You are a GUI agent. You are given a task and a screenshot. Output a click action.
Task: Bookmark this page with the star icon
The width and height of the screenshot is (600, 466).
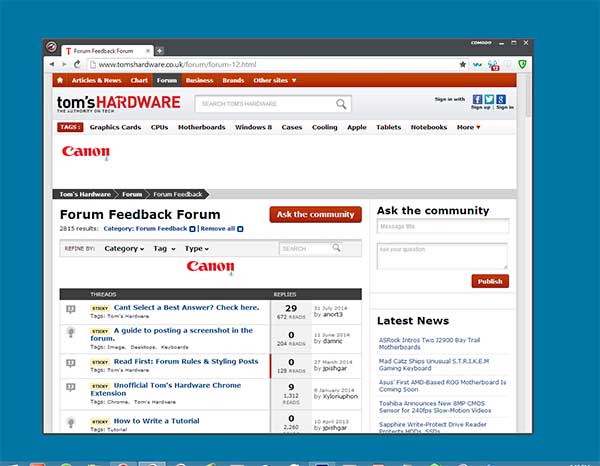point(462,65)
